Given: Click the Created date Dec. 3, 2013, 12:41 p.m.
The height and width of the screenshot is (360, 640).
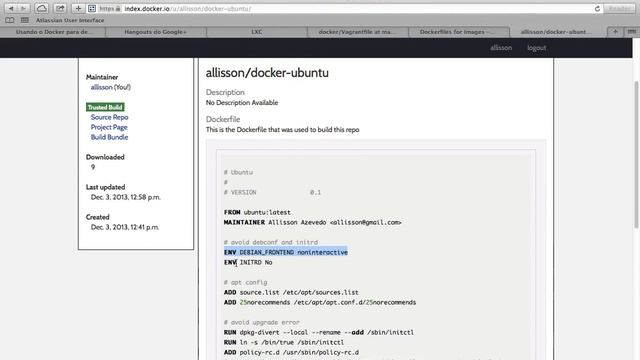Looking at the screenshot, I should [x=125, y=227].
